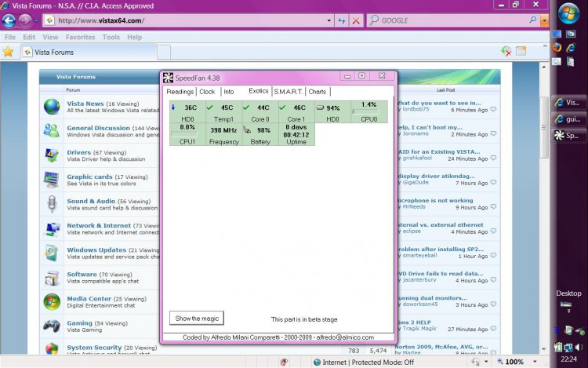
Task: Click the CPU1 usage bar
Action: pyautogui.click(x=184, y=134)
